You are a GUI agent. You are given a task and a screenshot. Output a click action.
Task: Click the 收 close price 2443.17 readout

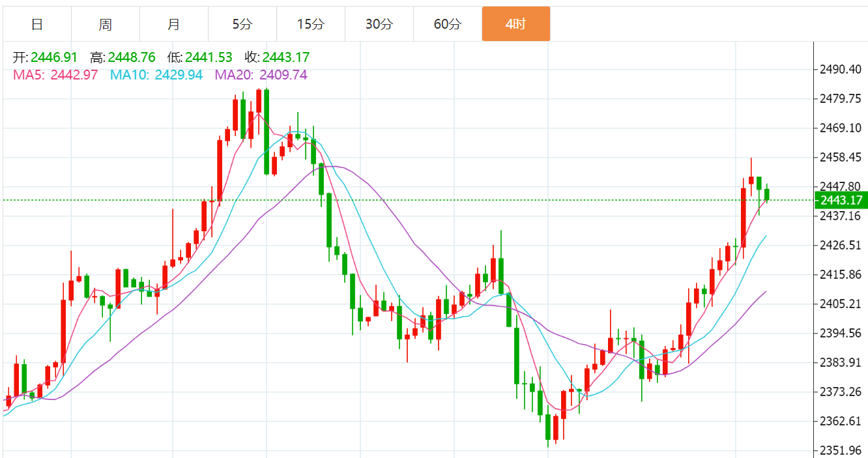point(277,57)
